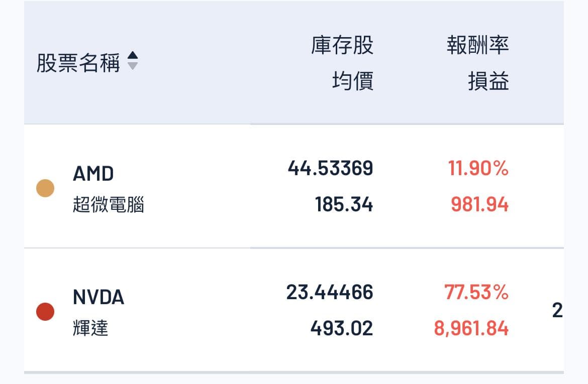Click the 報酬率 column header label
The height and width of the screenshot is (384, 588).
478,46
